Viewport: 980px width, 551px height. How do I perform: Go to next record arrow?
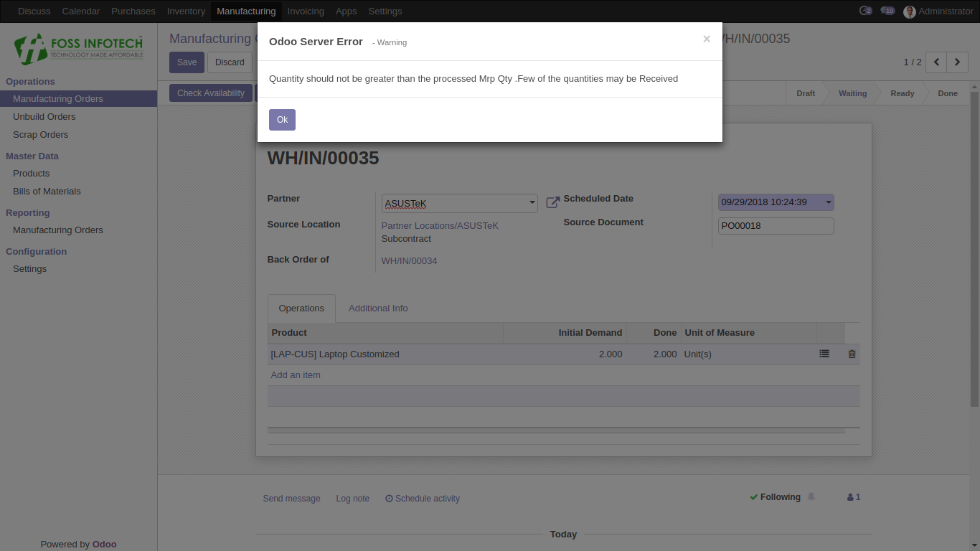(958, 62)
